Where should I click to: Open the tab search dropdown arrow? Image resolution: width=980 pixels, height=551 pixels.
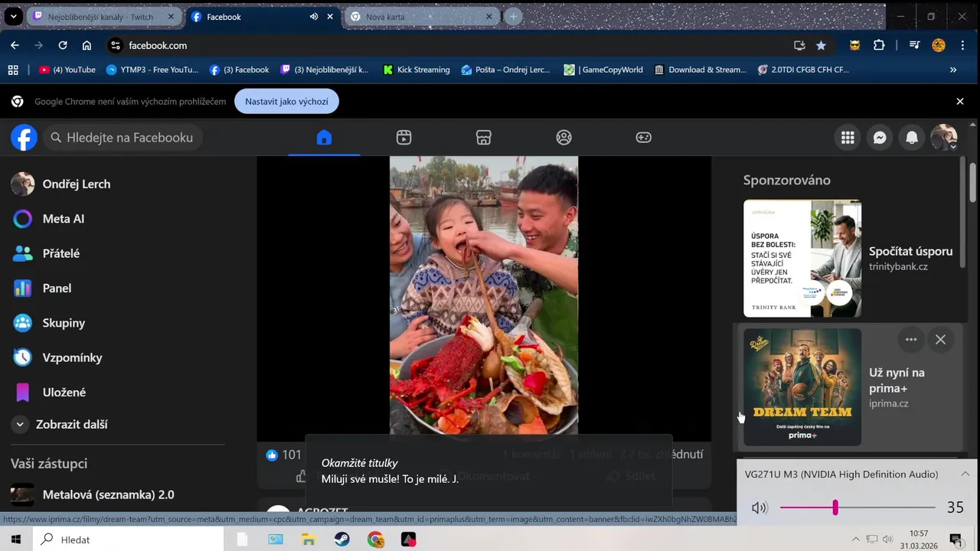tap(14, 16)
